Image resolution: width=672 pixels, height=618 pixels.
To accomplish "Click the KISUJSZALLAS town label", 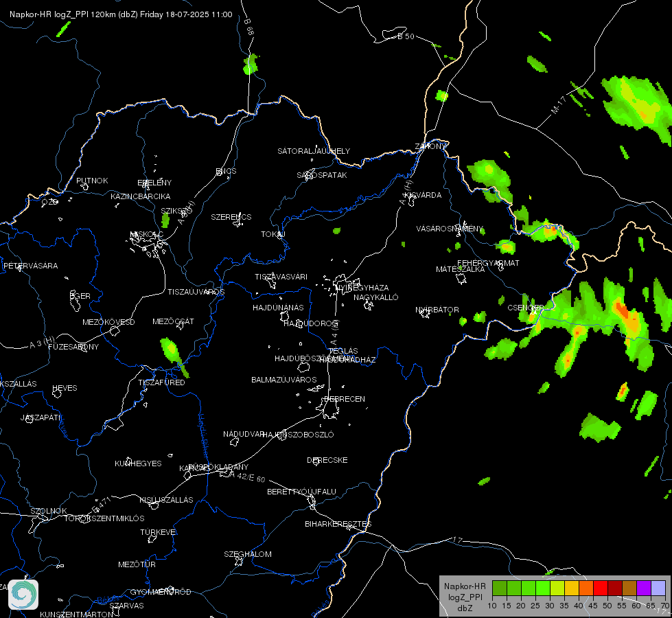I will (166, 500).
